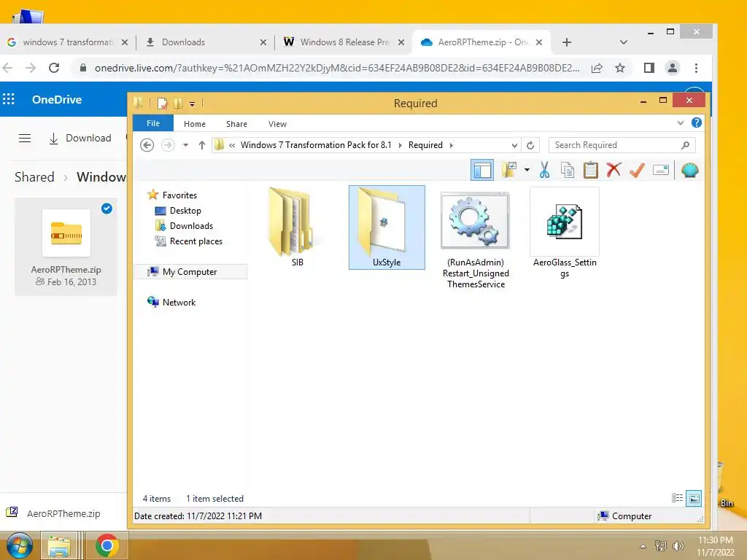Screen dimensions: 747x560
Task: Click the orange checkmark icon
Action: 637,170
